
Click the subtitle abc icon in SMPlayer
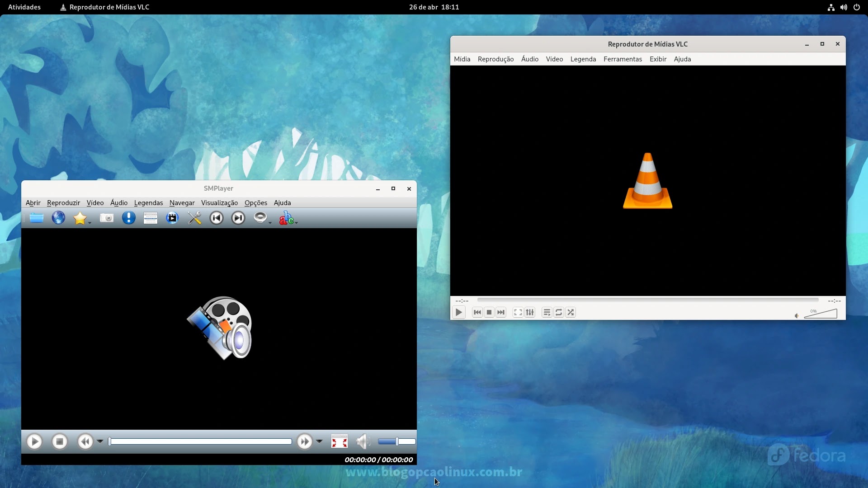pyautogui.click(x=287, y=218)
